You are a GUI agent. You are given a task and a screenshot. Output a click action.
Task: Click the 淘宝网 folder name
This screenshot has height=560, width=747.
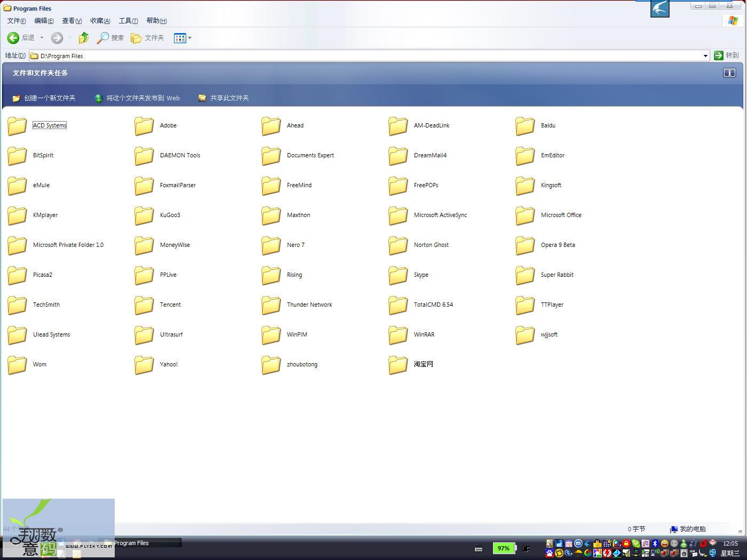tap(424, 364)
